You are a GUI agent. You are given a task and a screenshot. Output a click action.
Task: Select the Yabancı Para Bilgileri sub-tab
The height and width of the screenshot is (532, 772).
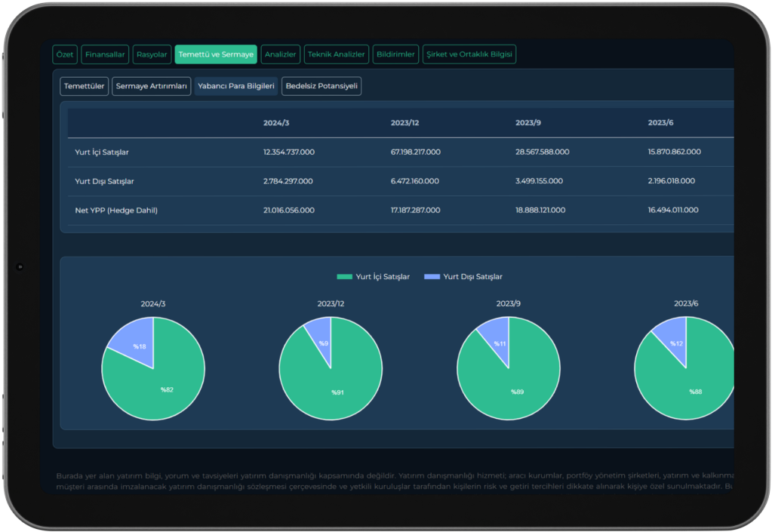coord(236,87)
